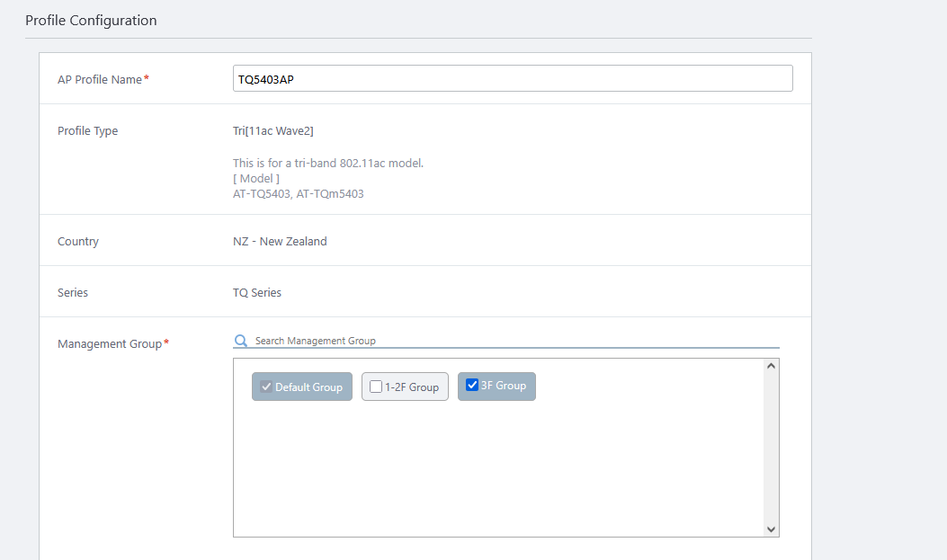Click the Profile Type label
Image resolution: width=947 pixels, height=560 pixels.
(88, 130)
